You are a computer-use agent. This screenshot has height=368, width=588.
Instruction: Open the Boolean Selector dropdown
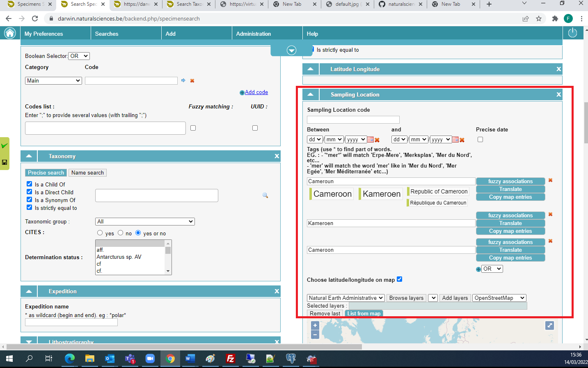pyautogui.click(x=79, y=56)
